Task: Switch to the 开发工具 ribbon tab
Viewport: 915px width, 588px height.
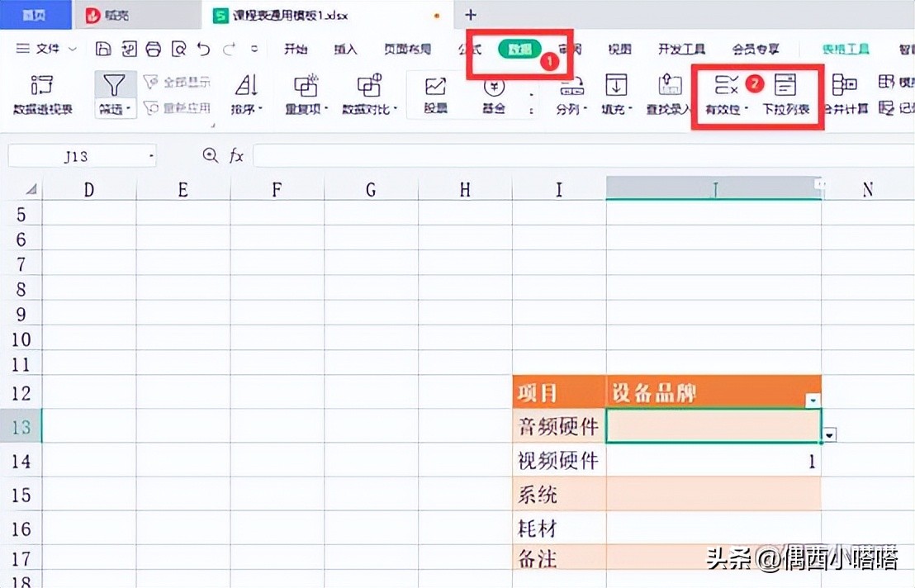Action: (681, 49)
